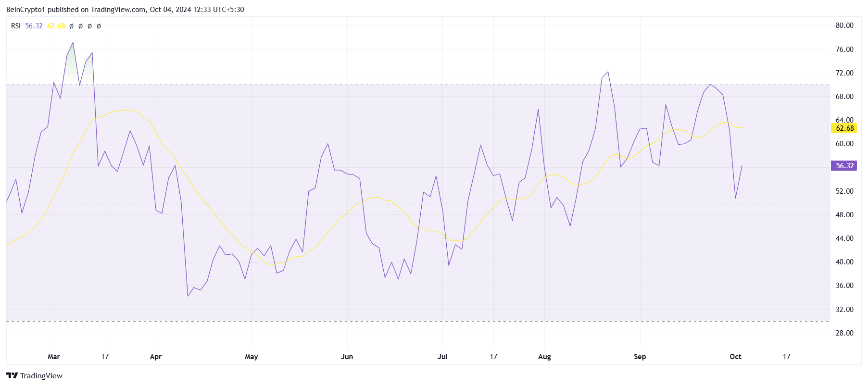
Task: Click the Jun label on time axis
Action: [347, 357]
